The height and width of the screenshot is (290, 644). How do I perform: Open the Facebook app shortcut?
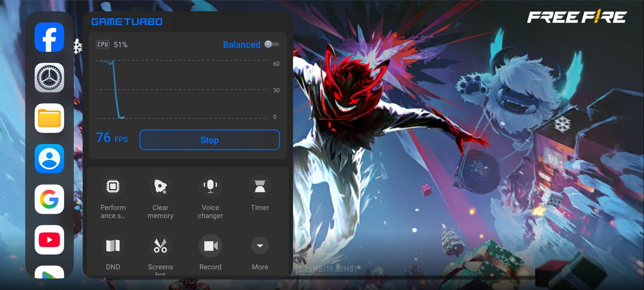pyautogui.click(x=49, y=37)
